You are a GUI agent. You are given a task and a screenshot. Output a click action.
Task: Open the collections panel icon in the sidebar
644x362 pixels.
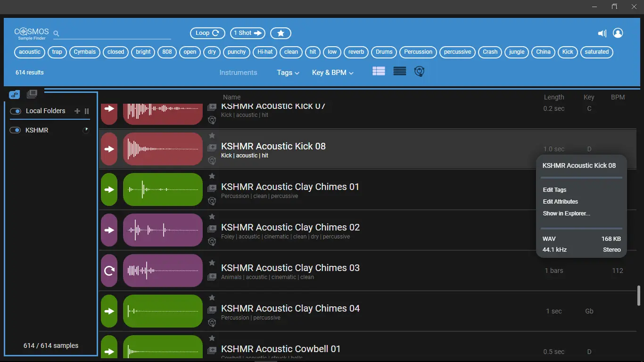click(32, 94)
